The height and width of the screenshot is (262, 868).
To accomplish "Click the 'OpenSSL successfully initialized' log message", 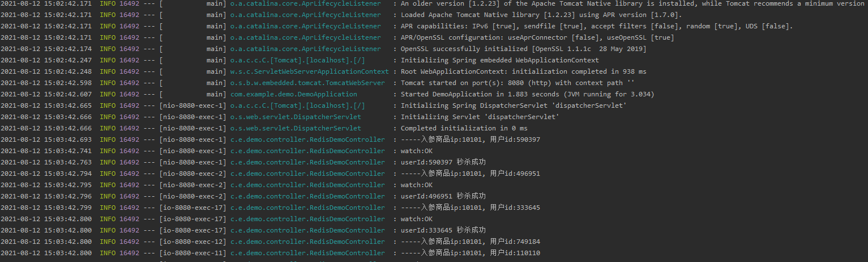I will click(523, 49).
